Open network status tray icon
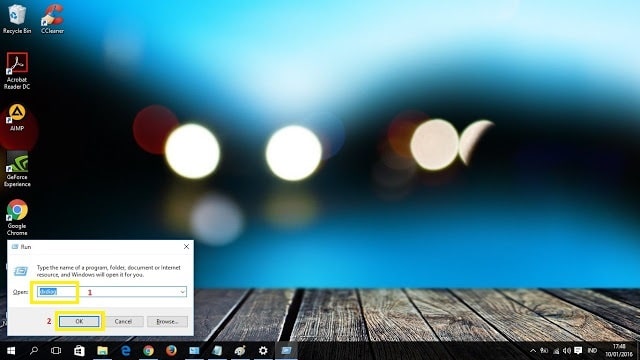 click(x=556, y=351)
